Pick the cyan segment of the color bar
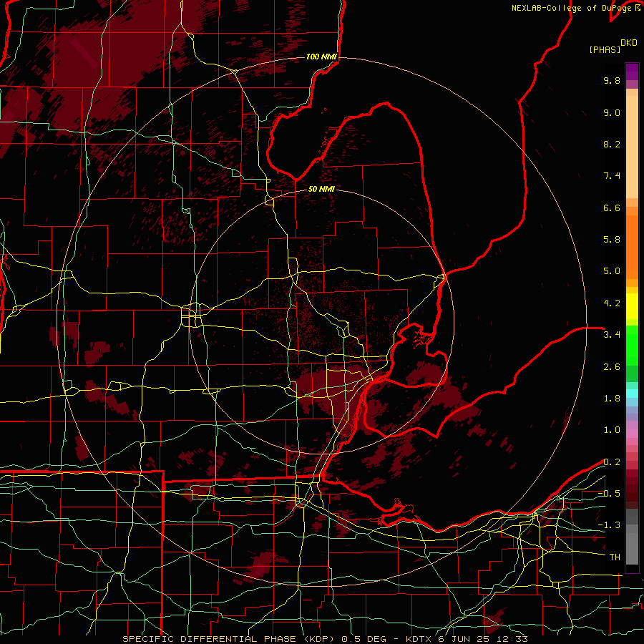The image size is (644, 644). click(632, 394)
